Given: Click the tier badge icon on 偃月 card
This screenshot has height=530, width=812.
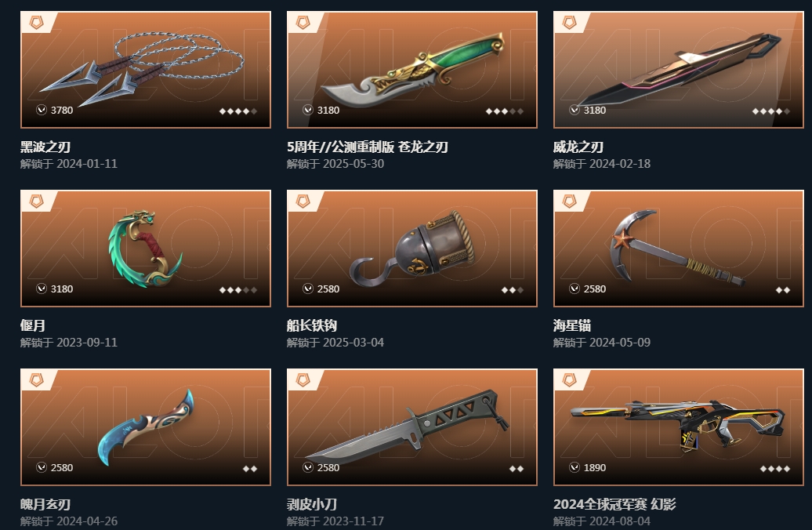Looking at the screenshot, I should coord(36,201).
